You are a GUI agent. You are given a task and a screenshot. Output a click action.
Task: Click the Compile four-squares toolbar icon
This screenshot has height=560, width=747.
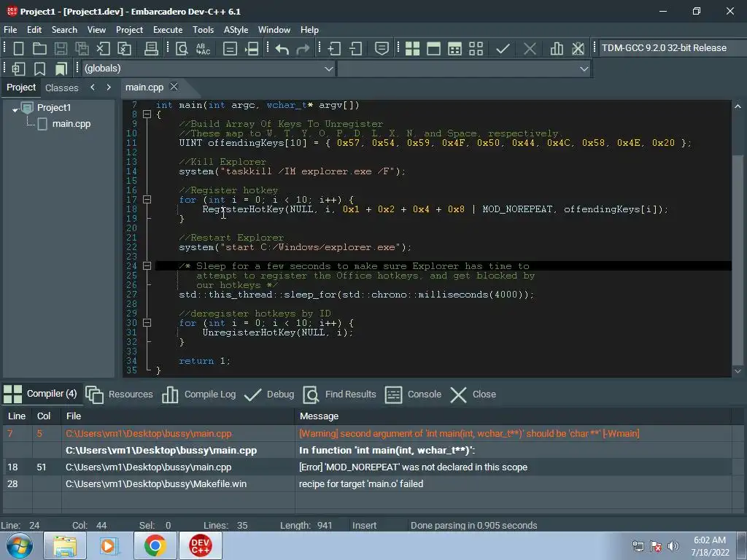tap(412, 49)
